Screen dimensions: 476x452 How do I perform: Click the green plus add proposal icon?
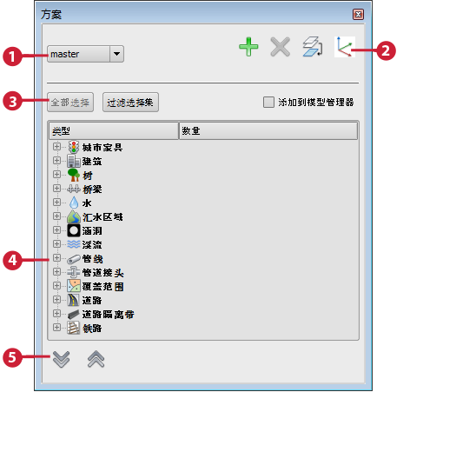[248, 47]
